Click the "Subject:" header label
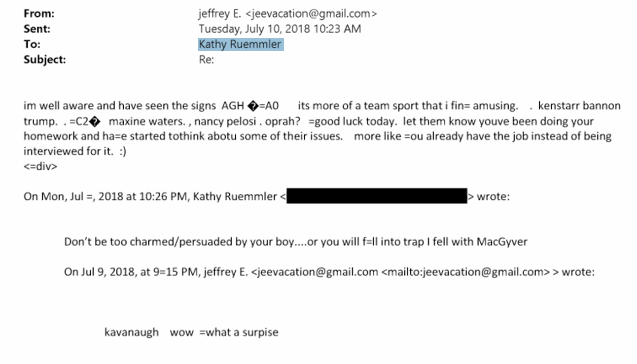 [x=44, y=60]
